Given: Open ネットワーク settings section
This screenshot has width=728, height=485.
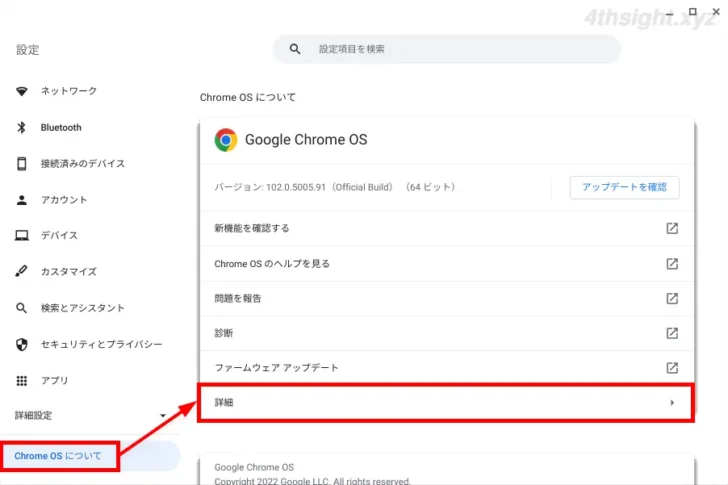Looking at the screenshot, I should (x=69, y=91).
